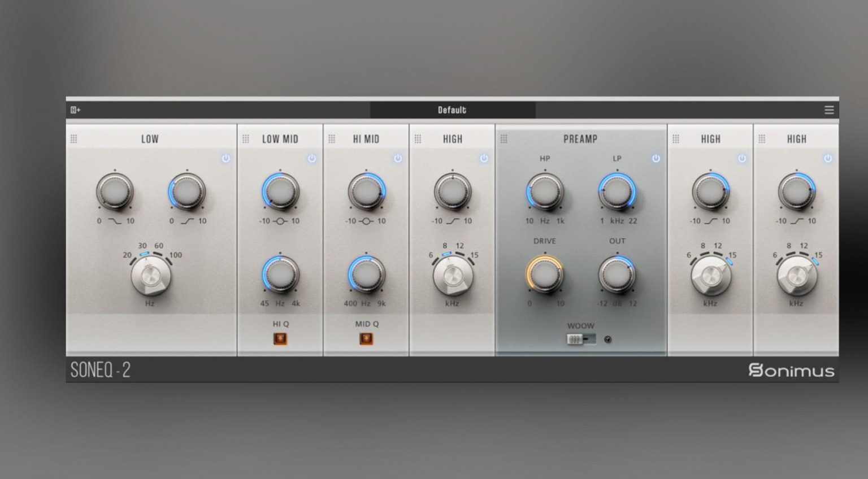The width and height of the screenshot is (868, 479).
Task: Click the HP filter knob in PREAMP
Action: [x=544, y=191]
